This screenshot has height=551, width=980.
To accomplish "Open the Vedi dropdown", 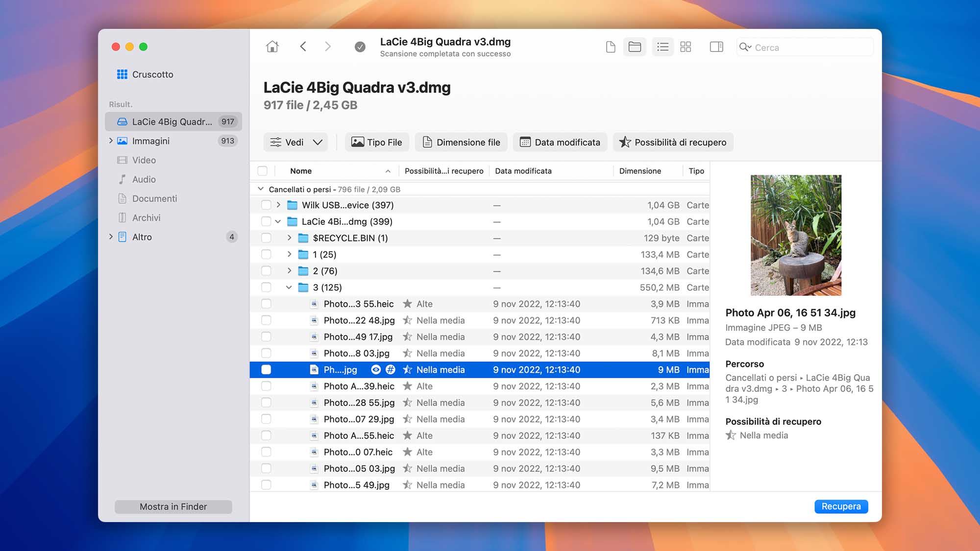I will point(295,142).
